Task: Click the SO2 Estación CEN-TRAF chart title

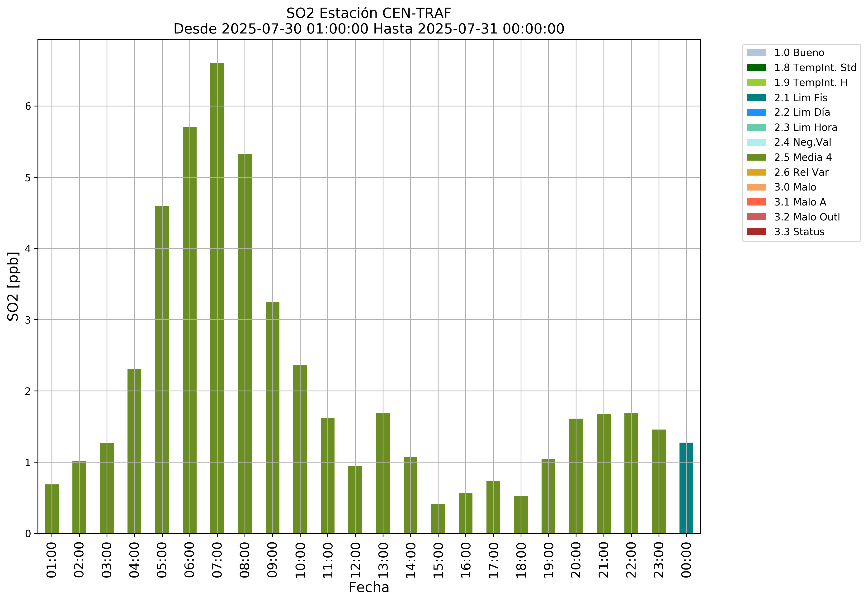Action: tap(369, 13)
